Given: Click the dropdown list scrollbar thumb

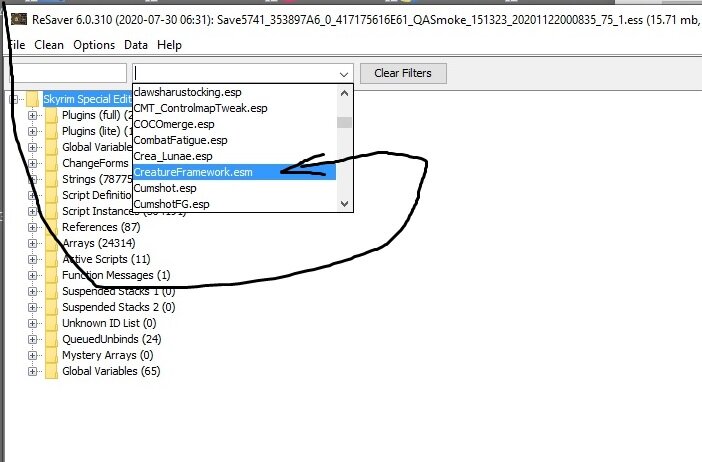Looking at the screenshot, I should pos(344,122).
